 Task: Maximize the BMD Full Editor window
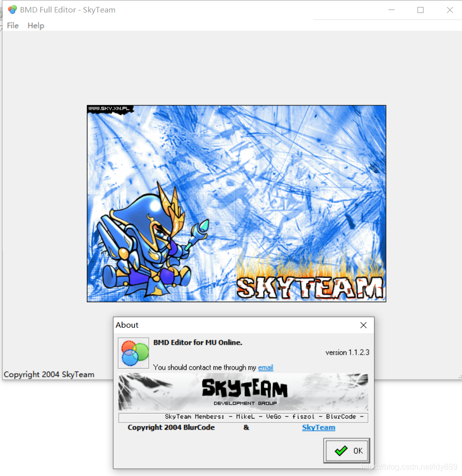point(420,10)
